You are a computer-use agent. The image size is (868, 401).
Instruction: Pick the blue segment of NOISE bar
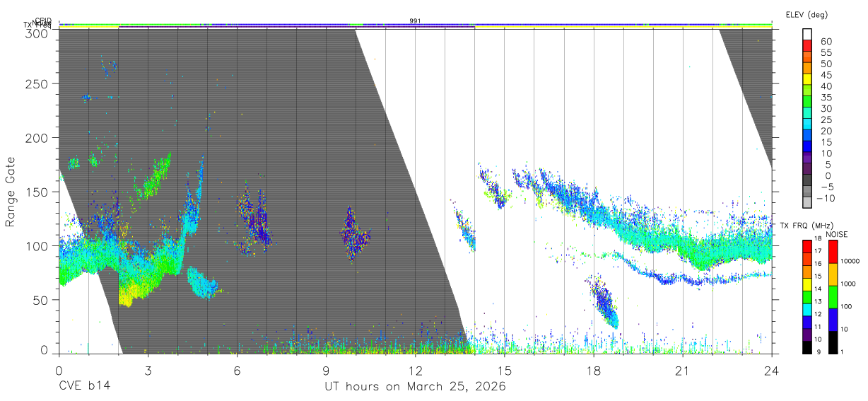click(x=832, y=320)
